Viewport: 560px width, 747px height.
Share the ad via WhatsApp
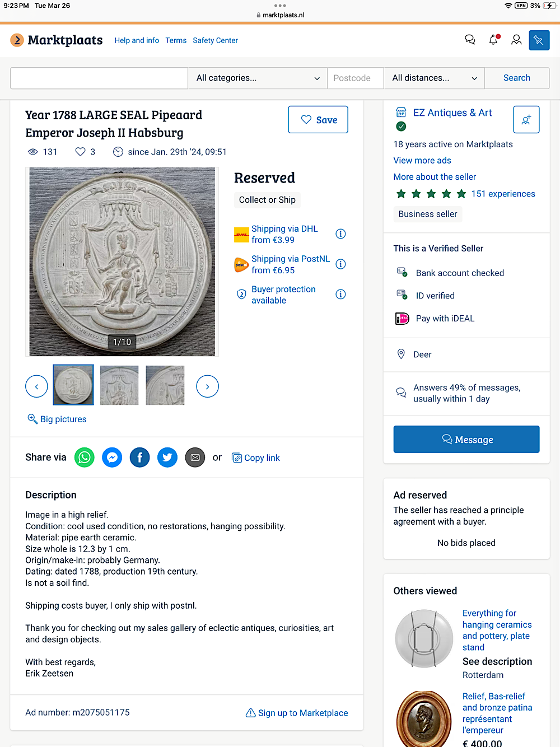pyautogui.click(x=85, y=457)
